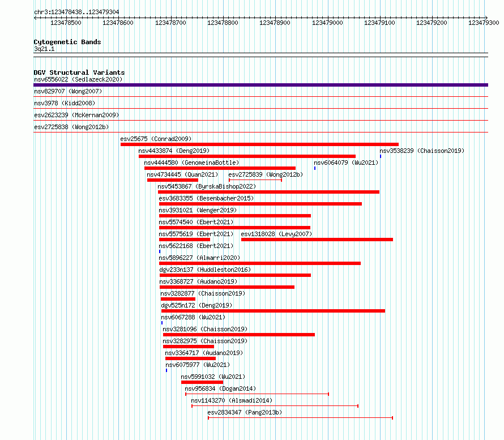Click esv2725839 (Wong2012b) label
The height and width of the screenshot is (440, 504).
pyautogui.click(x=266, y=174)
